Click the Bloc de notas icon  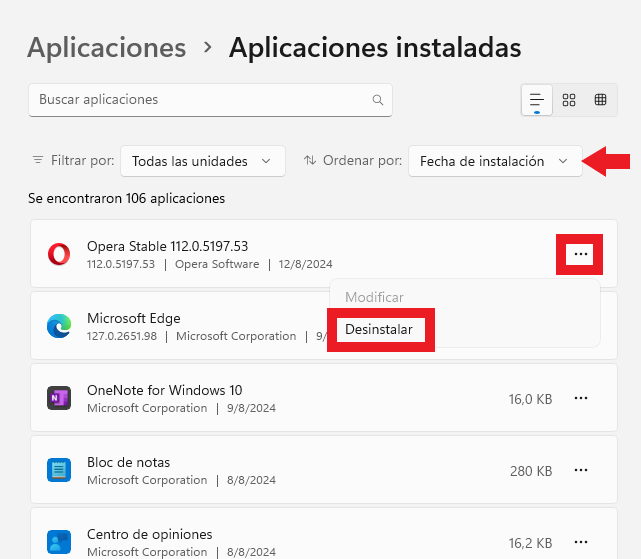pyautogui.click(x=59, y=470)
